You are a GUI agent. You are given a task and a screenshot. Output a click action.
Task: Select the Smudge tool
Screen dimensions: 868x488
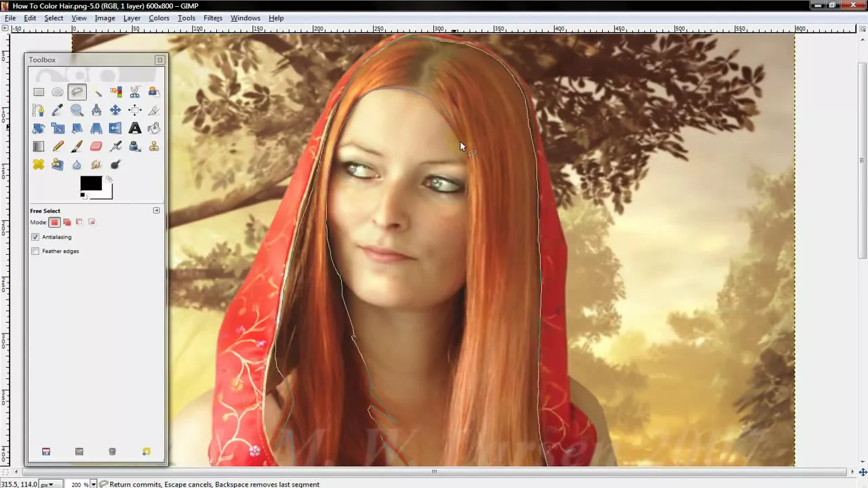pyautogui.click(x=96, y=165)
